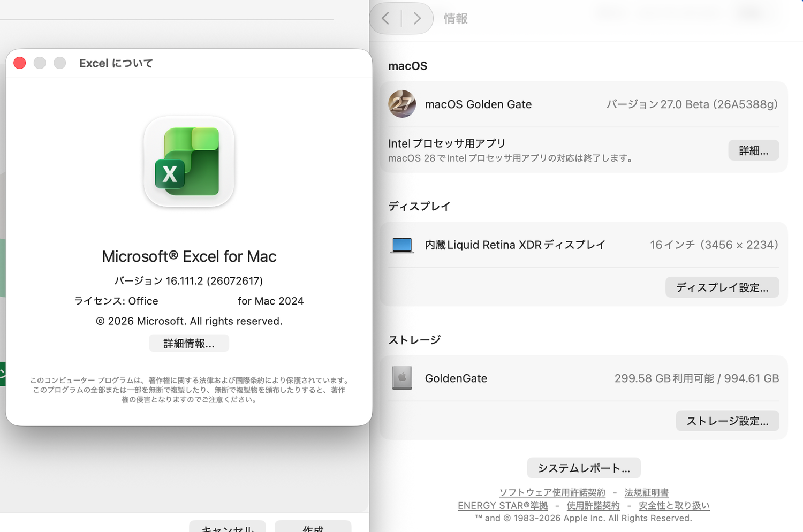Image resolution: width=803 pixels, height=532 pixels.
Task: Click Microsoft® Excel for Mac title
Action: coord(189,256)
